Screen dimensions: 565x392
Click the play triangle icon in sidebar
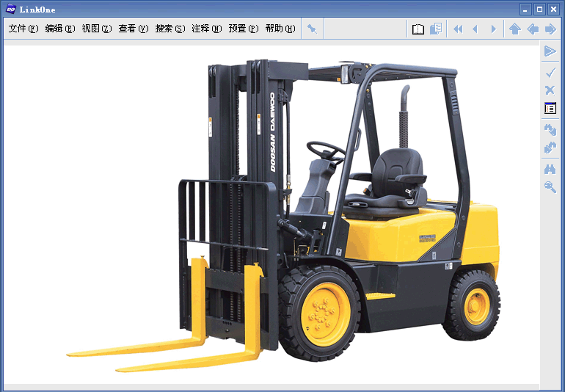point(550,51)
